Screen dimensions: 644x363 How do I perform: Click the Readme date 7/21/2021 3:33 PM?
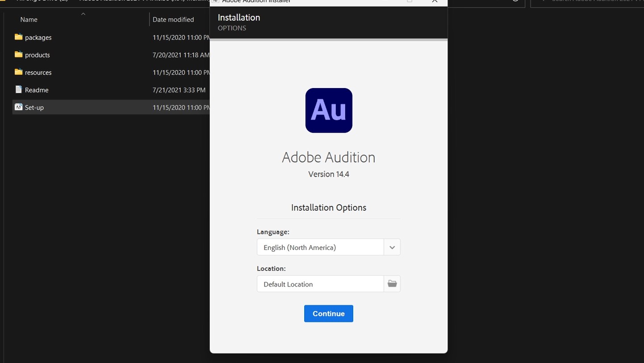coord(179,90)
